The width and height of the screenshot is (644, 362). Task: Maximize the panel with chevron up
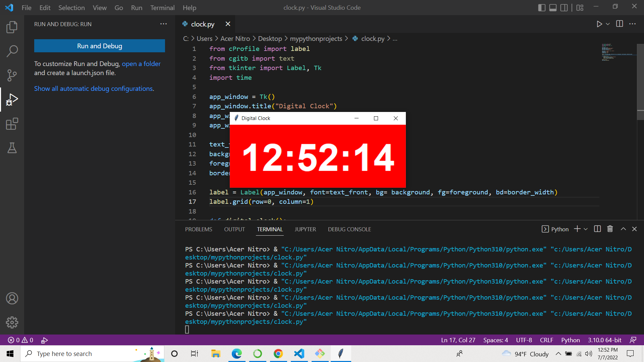click(623, 229)
